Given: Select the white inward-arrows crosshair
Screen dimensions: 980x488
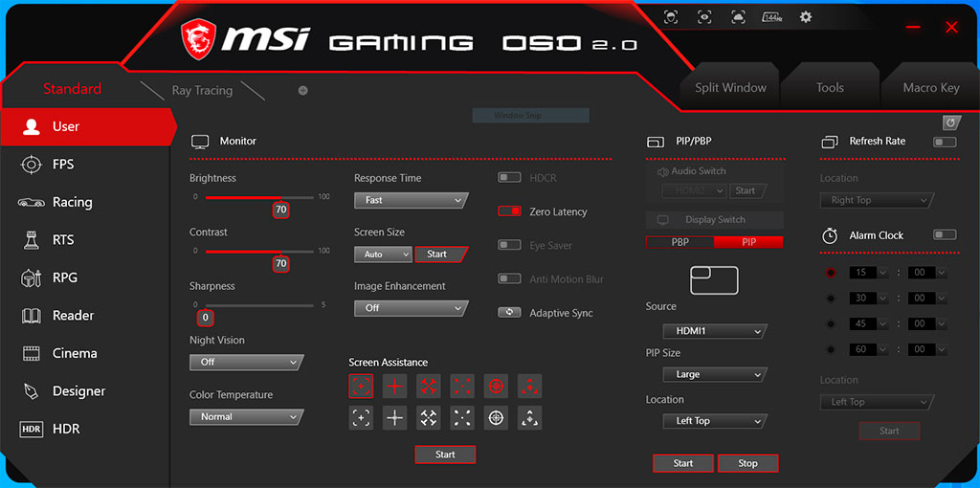Looking at the screenshot, I should click(x=429, y=417).
